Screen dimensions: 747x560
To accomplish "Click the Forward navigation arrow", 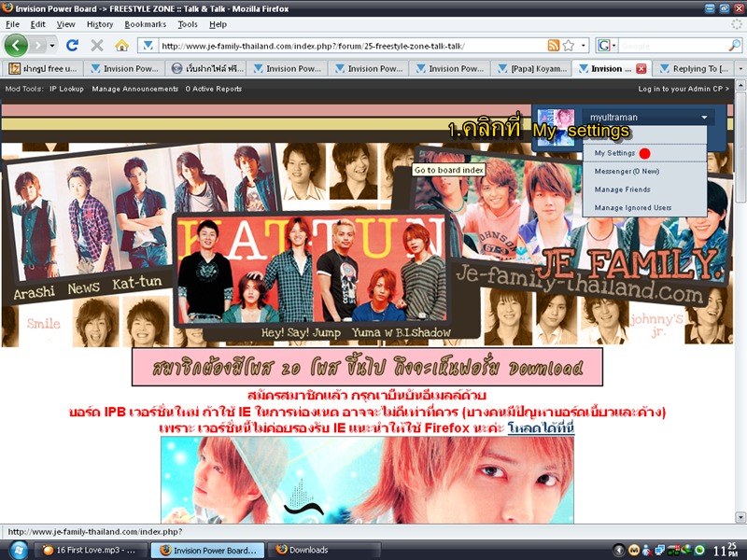I will pos(37,46).
